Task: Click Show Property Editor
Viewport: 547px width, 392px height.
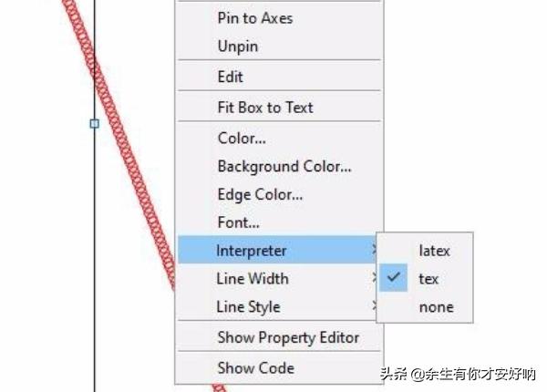Action: click(287, 337)
